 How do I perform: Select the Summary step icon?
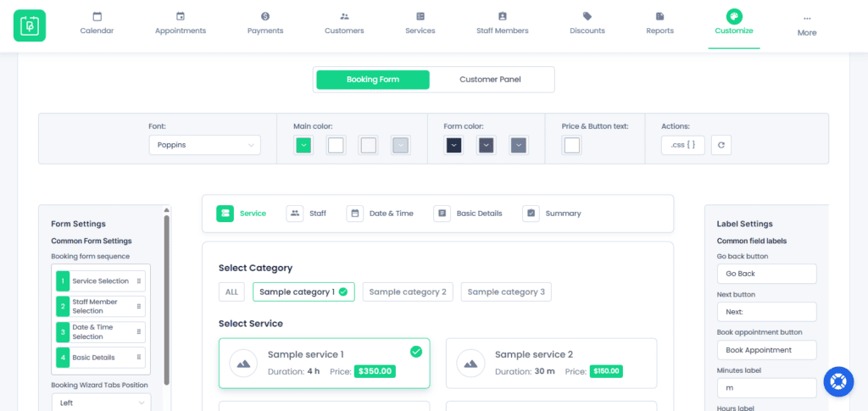(x=531, y=214)
